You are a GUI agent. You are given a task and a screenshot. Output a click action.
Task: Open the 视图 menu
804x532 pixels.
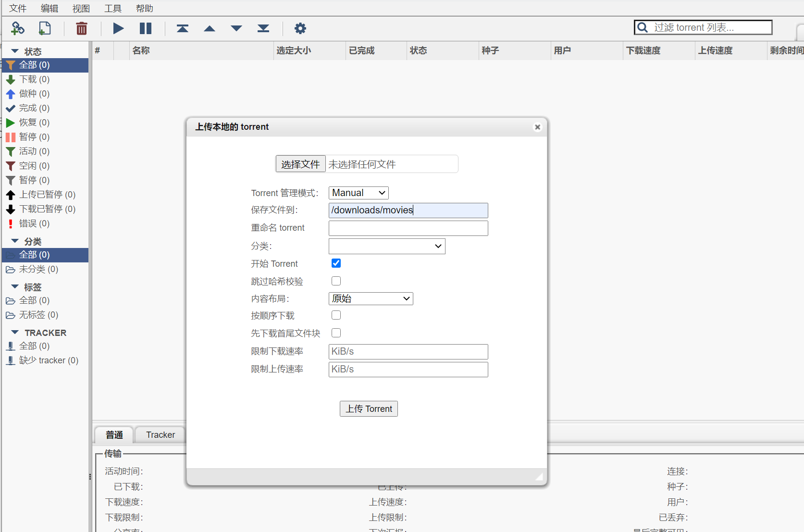(x=81, y=8)
